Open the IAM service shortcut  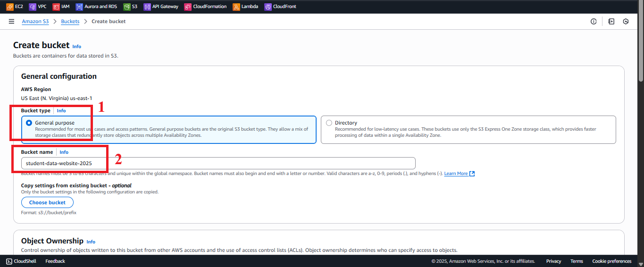click(x=61, y=7)
